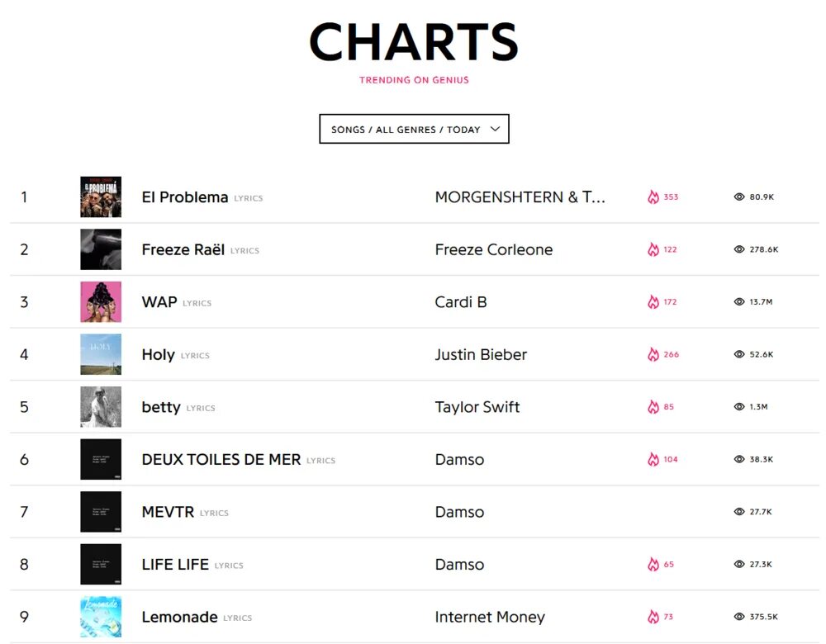Click the flame icon on Lemonade row

click(x=653, y=617)
